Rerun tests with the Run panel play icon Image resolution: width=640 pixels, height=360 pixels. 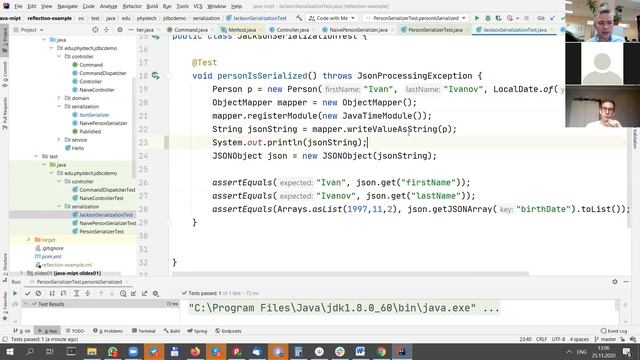tap(15, 293)
